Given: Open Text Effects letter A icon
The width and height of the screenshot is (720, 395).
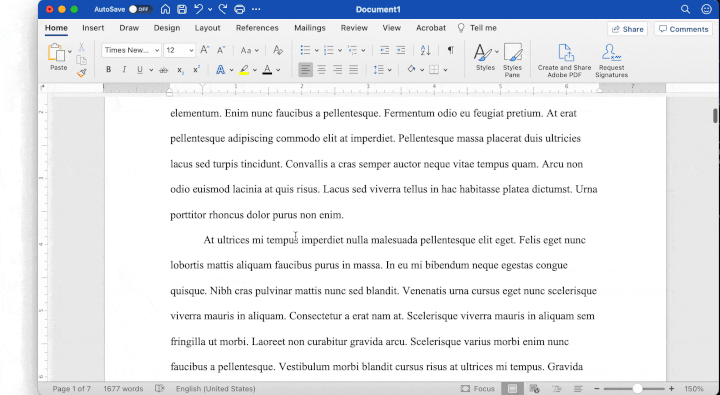Looking at the screenshot, I should click(x=220, y=70).
